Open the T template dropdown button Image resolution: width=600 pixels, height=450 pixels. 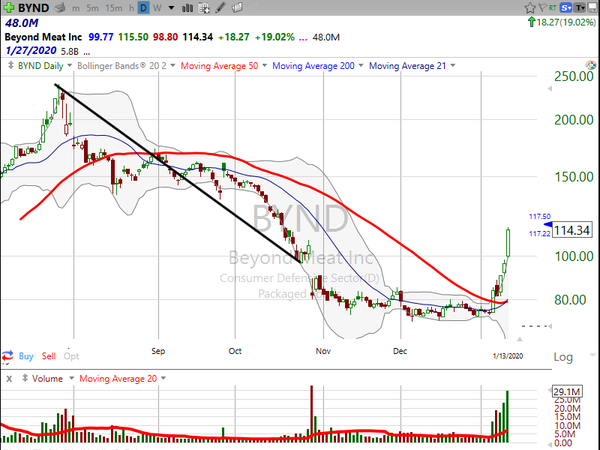pos(580,7)
